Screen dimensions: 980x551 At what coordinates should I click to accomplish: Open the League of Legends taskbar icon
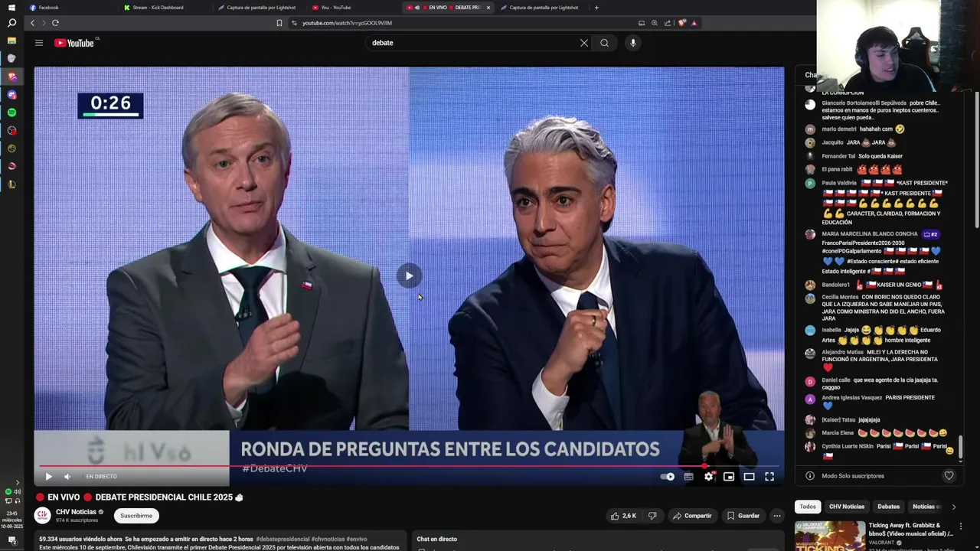11,184
